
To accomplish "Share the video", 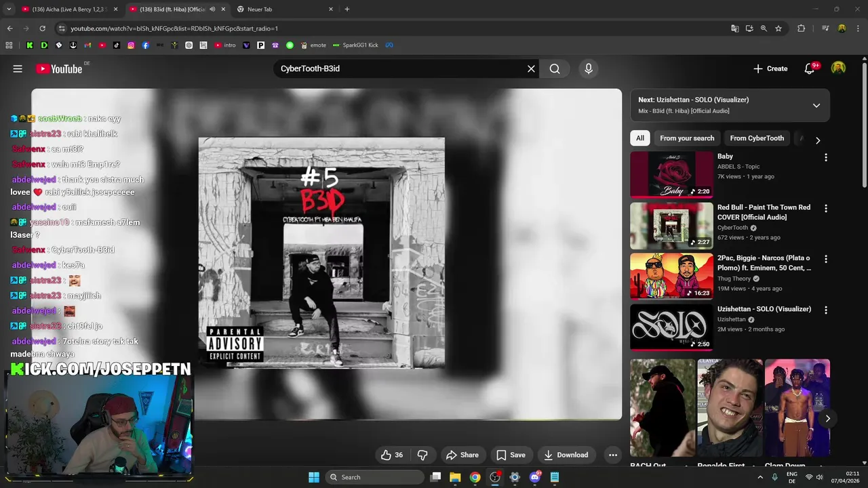I will [x=462, y=455].
